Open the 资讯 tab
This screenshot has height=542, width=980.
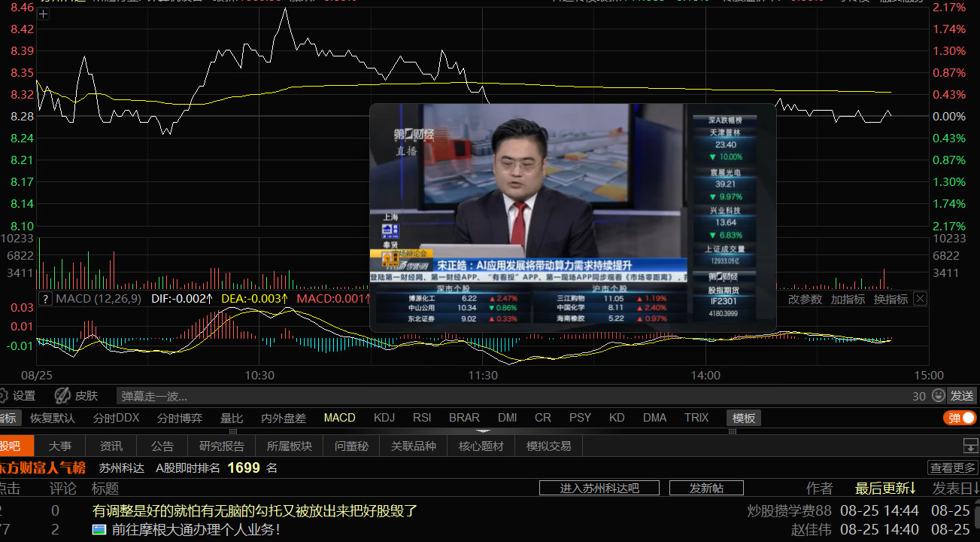pos(111,446)
